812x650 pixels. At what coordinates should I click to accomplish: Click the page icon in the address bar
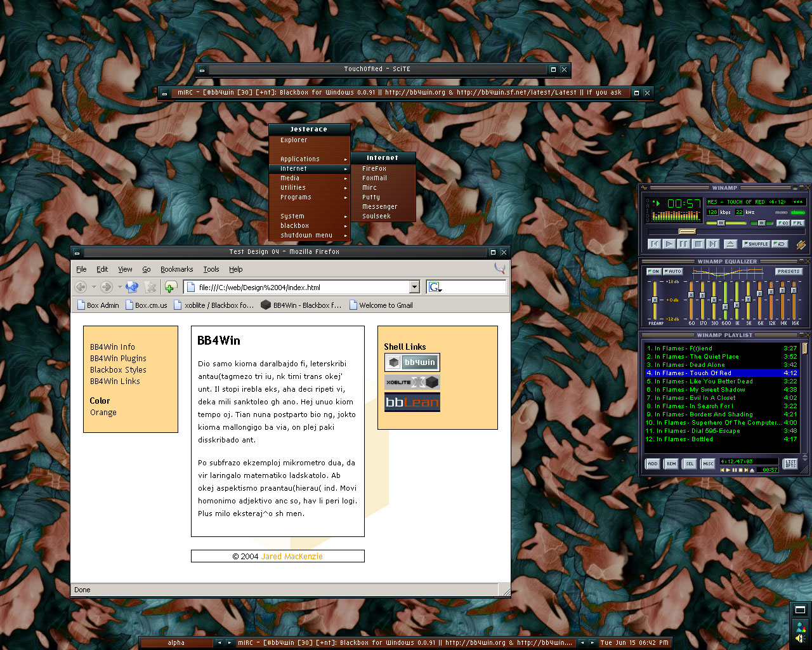[191, 287]
